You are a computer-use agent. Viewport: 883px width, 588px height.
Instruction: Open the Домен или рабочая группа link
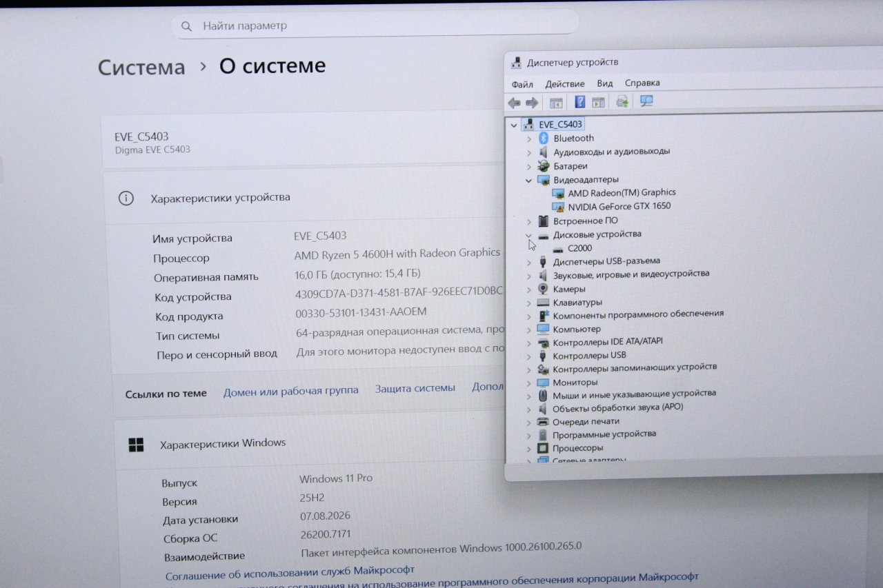tap(290, 391)
